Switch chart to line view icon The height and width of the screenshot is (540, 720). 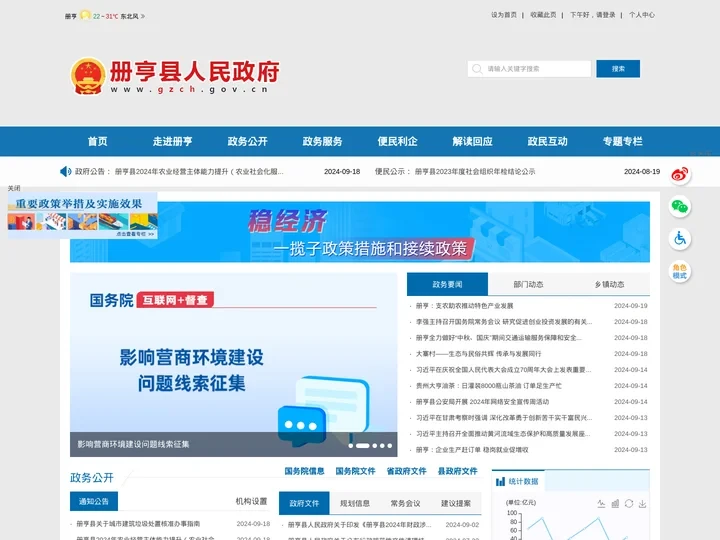click(x=602, y=504)
